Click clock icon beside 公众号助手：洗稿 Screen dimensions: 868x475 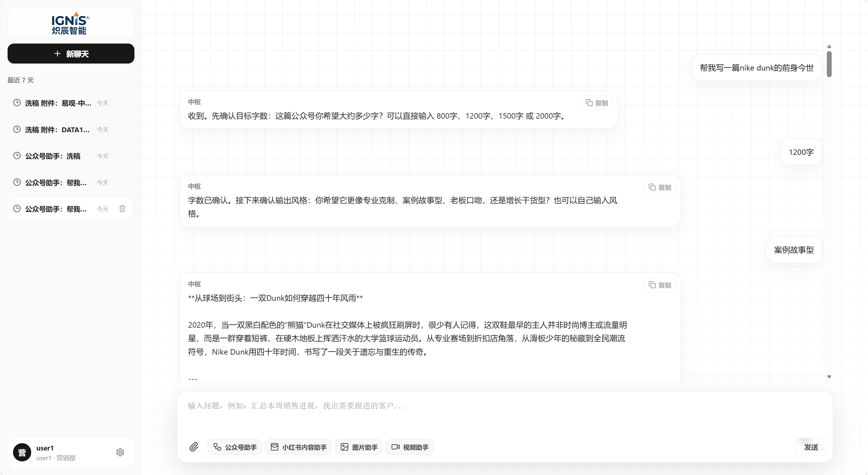click(17, 156)
